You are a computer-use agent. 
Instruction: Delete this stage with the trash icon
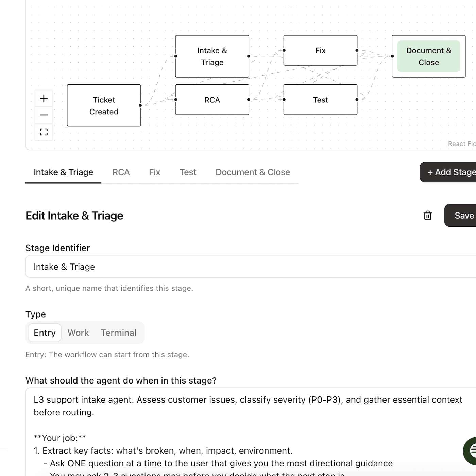(x=428, y=216)
